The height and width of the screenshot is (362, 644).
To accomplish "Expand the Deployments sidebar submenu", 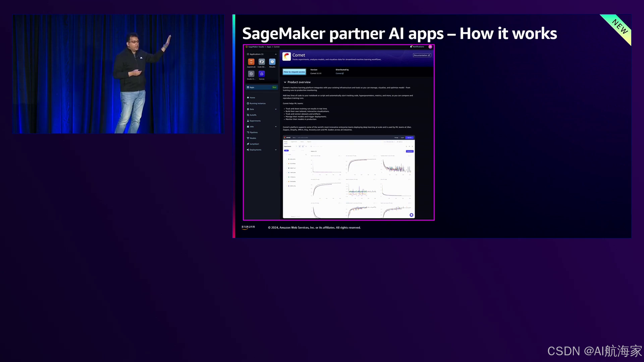I will tap(276, 150).
